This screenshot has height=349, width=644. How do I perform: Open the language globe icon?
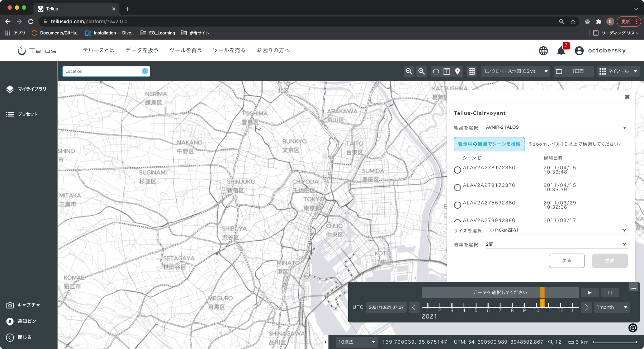click(543, 51)
